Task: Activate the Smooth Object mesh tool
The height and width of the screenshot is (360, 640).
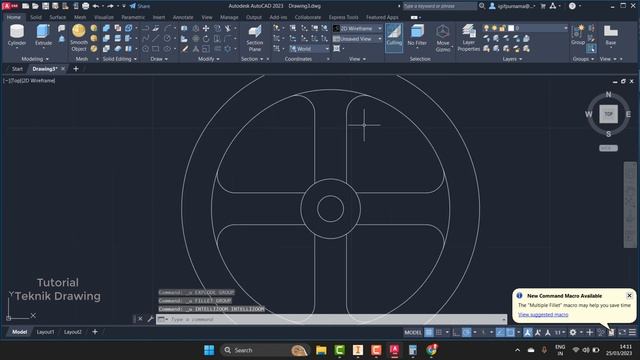Action: (78, 38)
